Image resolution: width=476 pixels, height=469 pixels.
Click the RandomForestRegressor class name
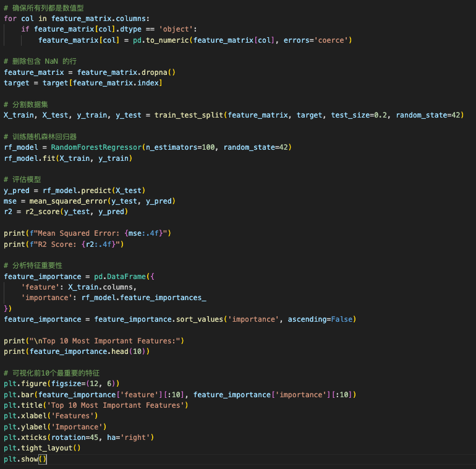(96, 147)
